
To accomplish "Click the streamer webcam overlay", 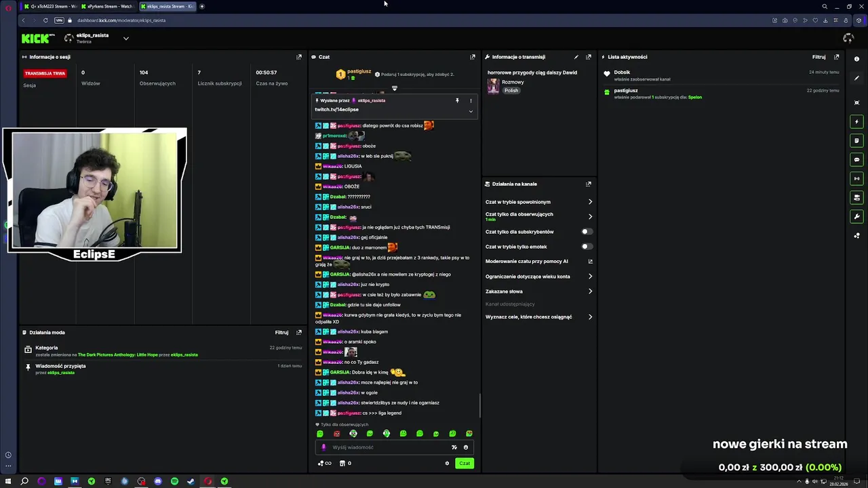I will pyautogui.click(x=95, y=195).
